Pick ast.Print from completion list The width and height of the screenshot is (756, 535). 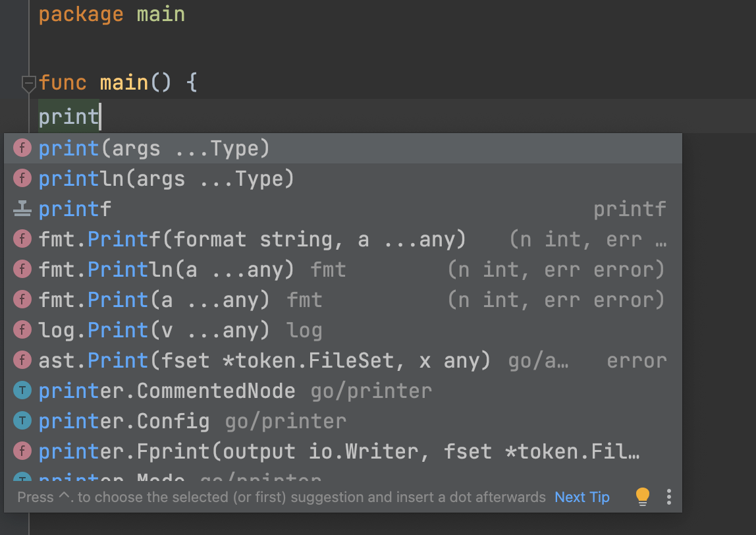click(263, 361)
